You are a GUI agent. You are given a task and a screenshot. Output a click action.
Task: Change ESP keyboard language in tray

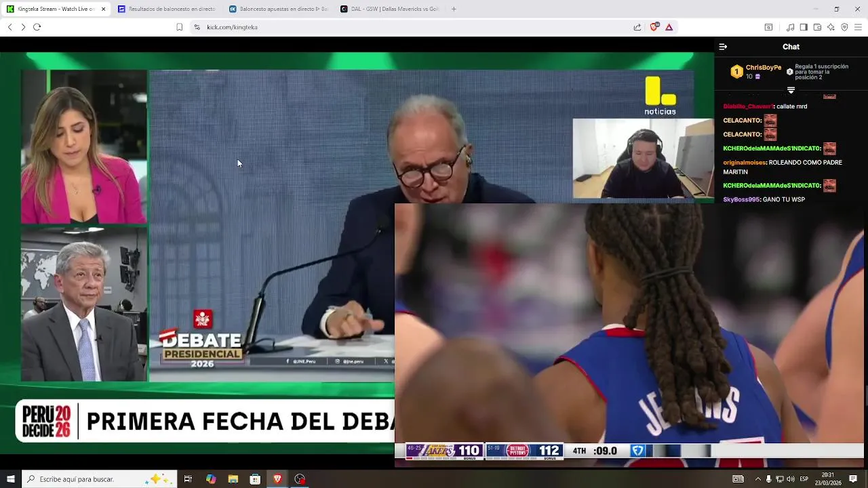804,479
